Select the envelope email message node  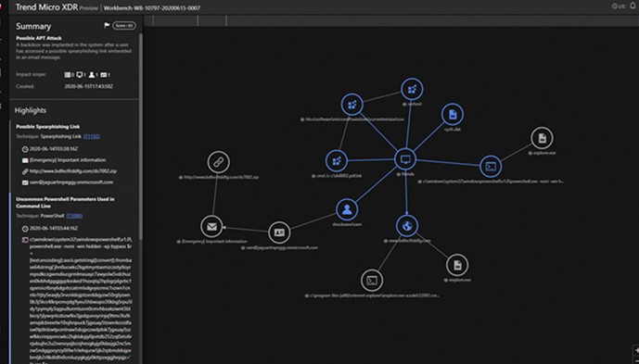(x=211, y=226)
